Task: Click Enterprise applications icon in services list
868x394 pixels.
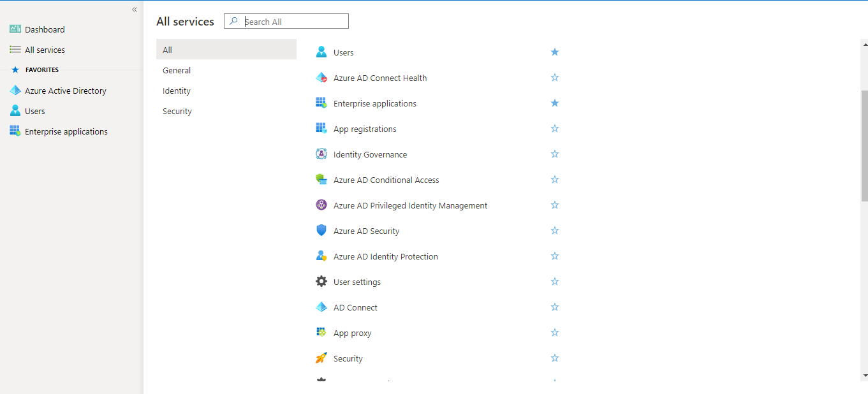Action: coord(321,103)
